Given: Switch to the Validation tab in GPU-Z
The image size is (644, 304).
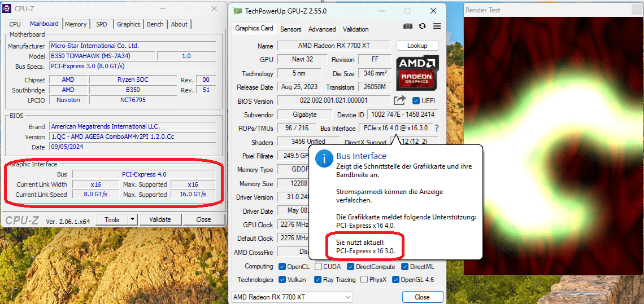Looking at the screenshot, I should pos(355,29).
